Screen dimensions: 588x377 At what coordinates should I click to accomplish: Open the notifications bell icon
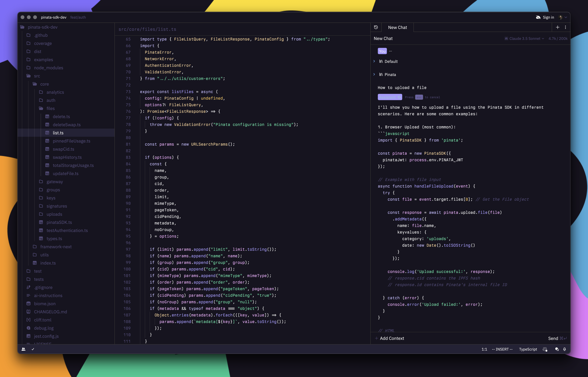tap(565, 349)
